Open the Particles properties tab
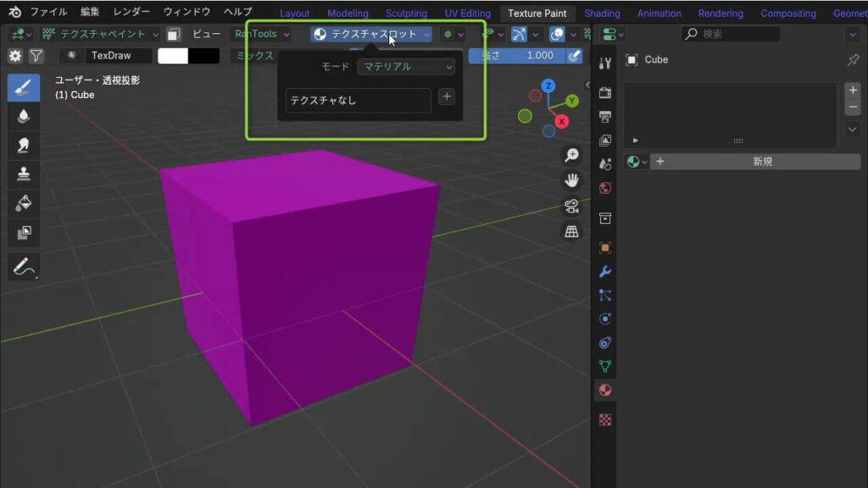This screenshot has height=488, width=868. [x=605, y=295]
